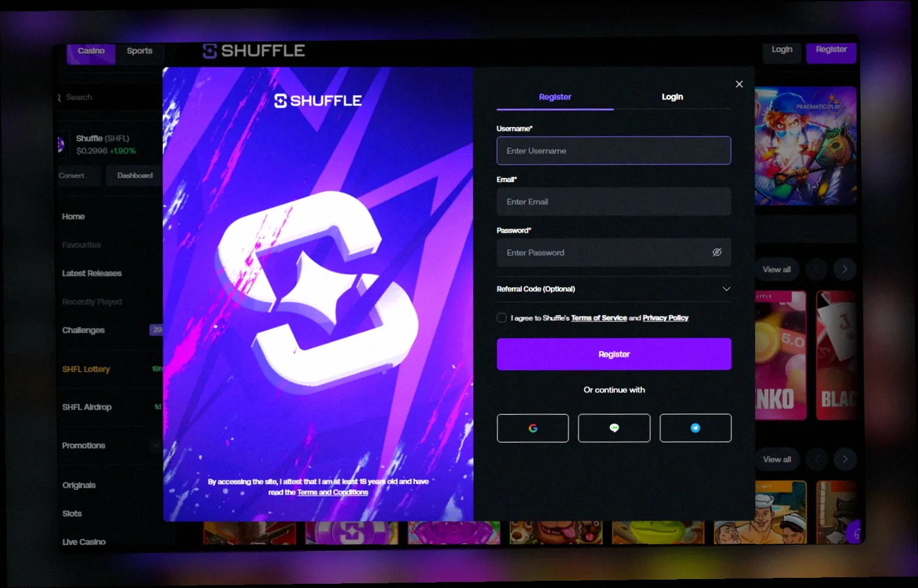The image size is (918, 588).
Task: Open SHFL Airdrop in the sidebar
Action: pyautogui.click(x=87, y=407)
